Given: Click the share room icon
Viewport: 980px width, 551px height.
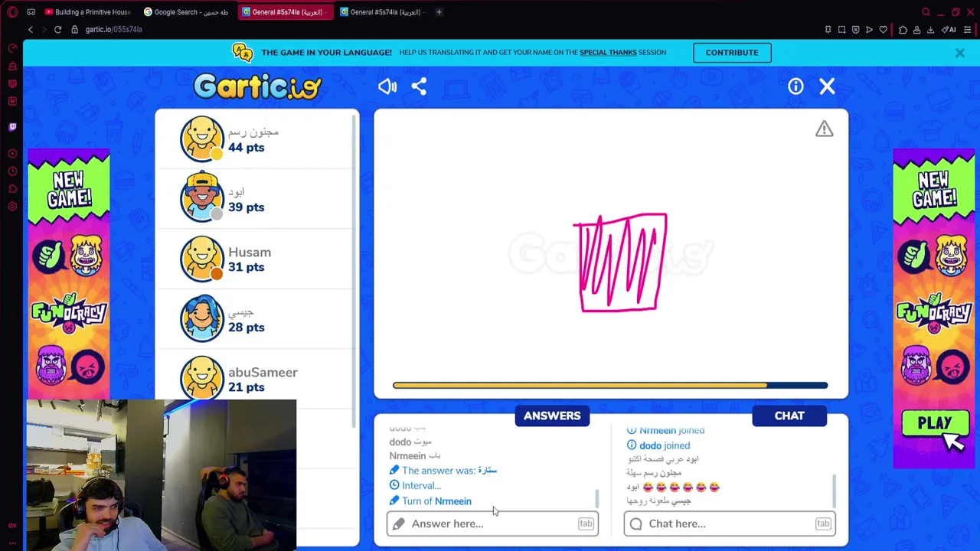Looking at the screenshot, I should pos(419,86).
